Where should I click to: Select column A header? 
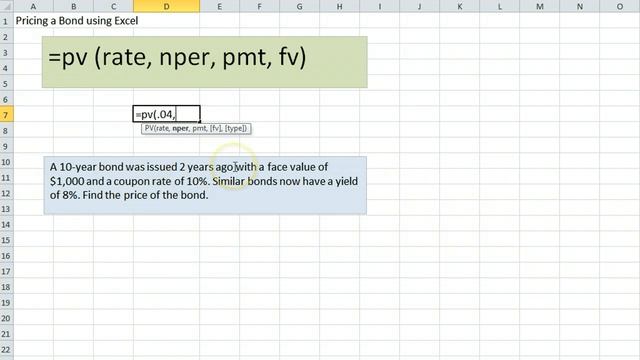tap(33, 6)
